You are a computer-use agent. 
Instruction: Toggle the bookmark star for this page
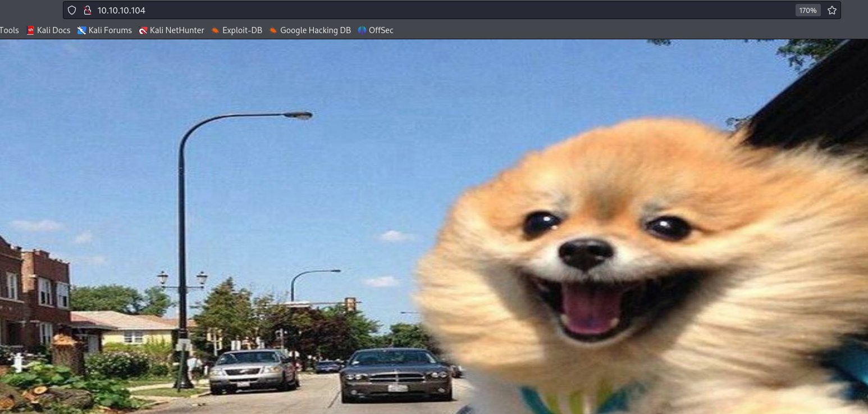832,10
